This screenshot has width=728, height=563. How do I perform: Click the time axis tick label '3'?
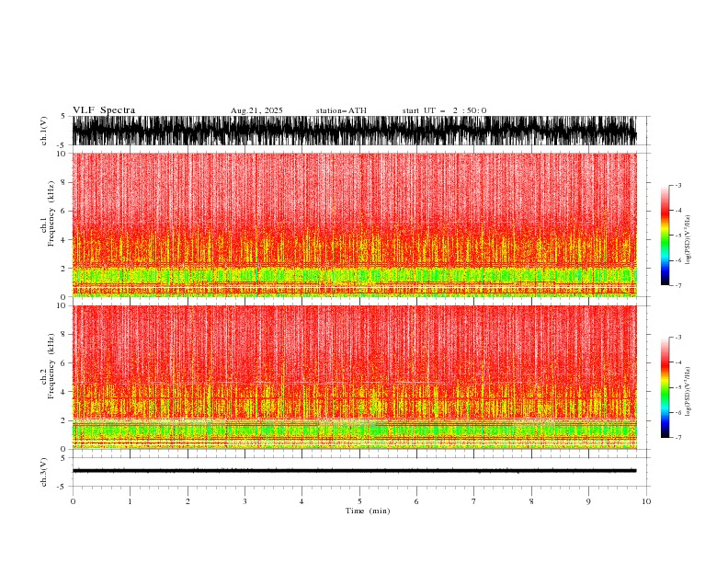coord(245,501)
